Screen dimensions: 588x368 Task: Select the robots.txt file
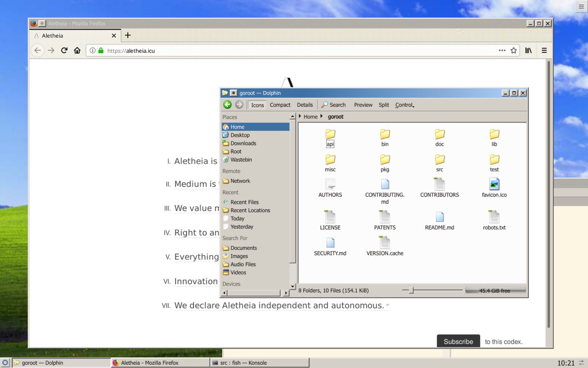(x=494, y=221)
